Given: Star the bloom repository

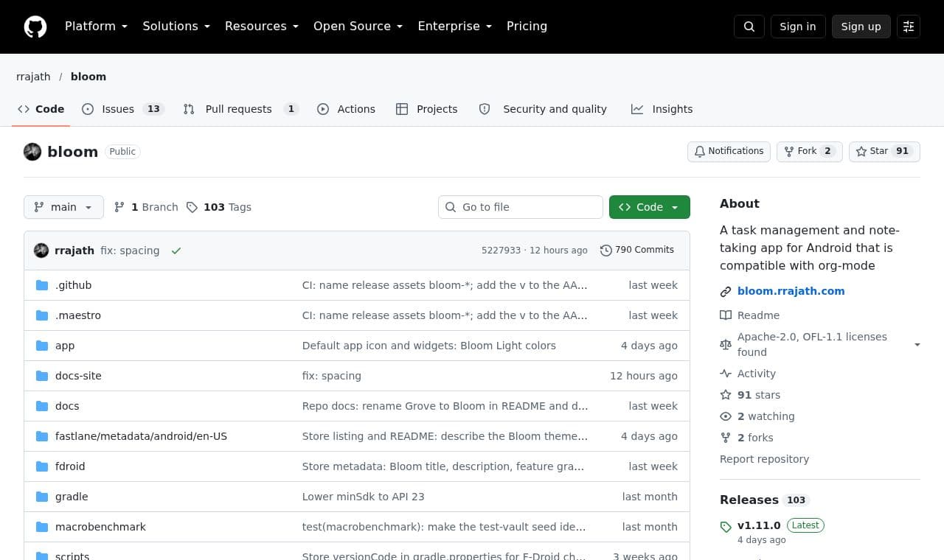Looking at the screenshot, I should pyautogui.click(x=884, y=152).
